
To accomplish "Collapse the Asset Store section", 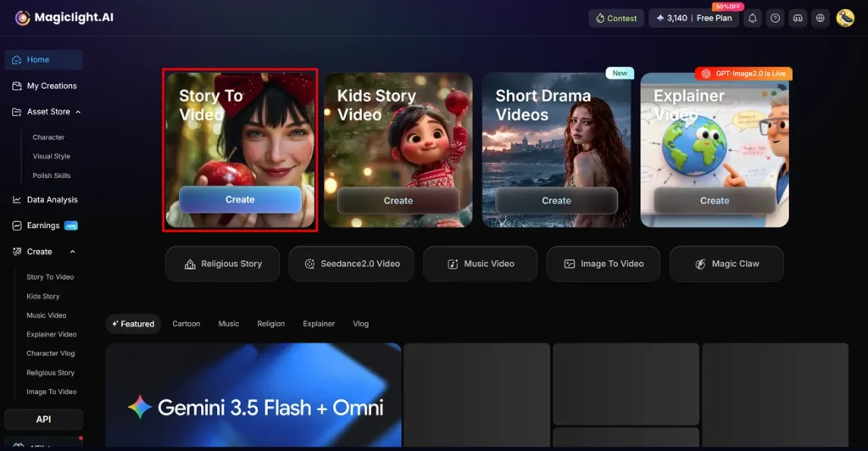I will click(x=78, y=112).
